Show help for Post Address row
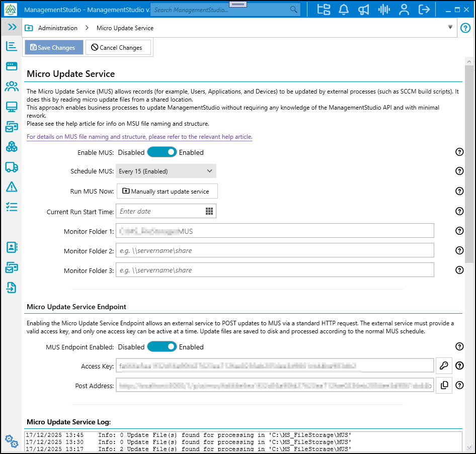This screenshot has width=476, height=454. coord(459,385)
